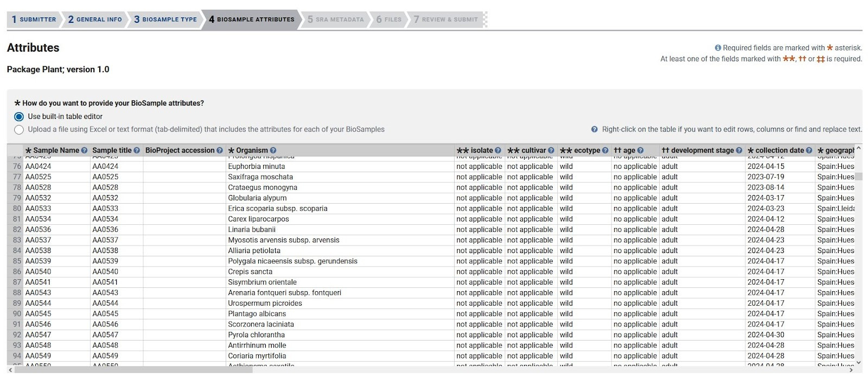Click the horizontal scrollbar right arrow
Screen dimensions: 868x384
point(851,370)
